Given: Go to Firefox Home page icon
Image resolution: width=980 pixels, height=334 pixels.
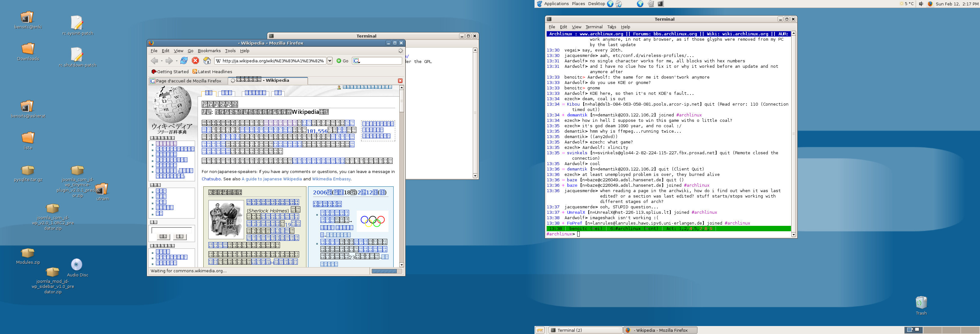Looking at the screenshot, I should pyautogui.click(x=207, y=61).
